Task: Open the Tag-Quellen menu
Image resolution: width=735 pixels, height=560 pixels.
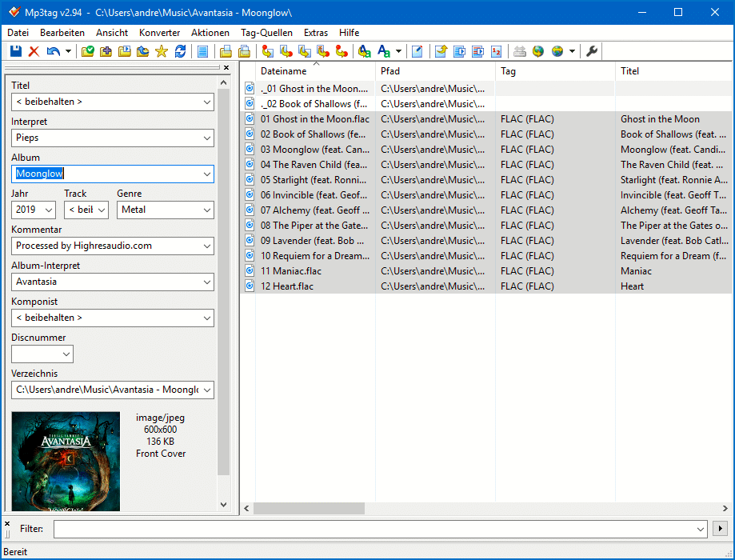Action: [266, 32]
